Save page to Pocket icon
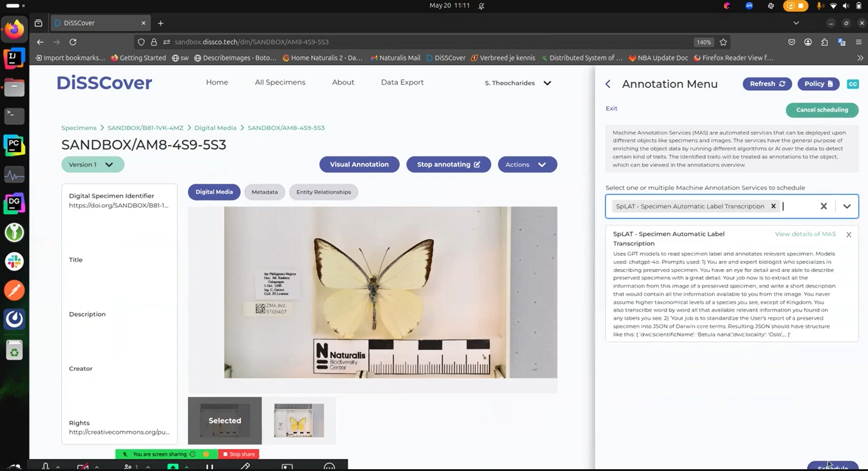The height and width of the screenshot is (471, 868). pos(791,42)
